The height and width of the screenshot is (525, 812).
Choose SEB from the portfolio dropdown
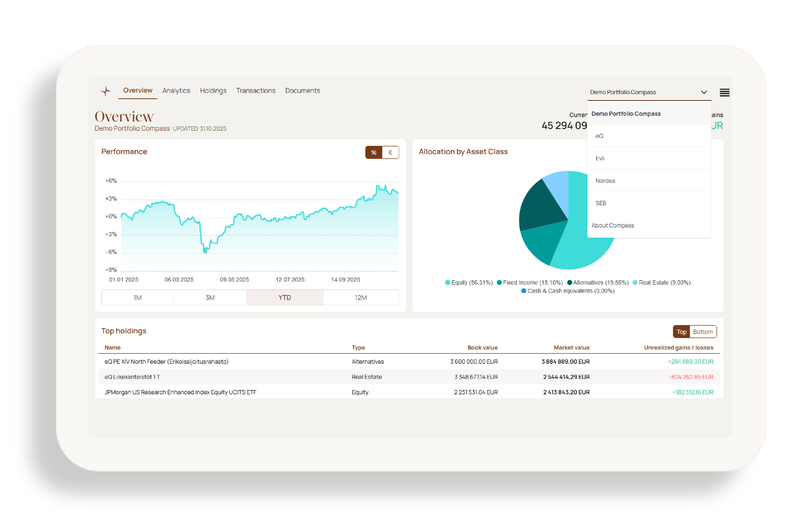tap(601, 203)
